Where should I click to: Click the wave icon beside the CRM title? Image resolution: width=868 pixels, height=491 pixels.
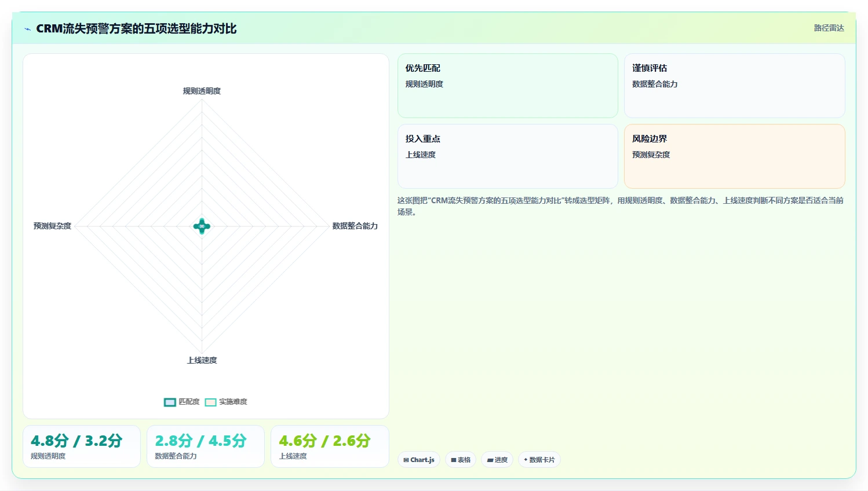pos(27,29)
